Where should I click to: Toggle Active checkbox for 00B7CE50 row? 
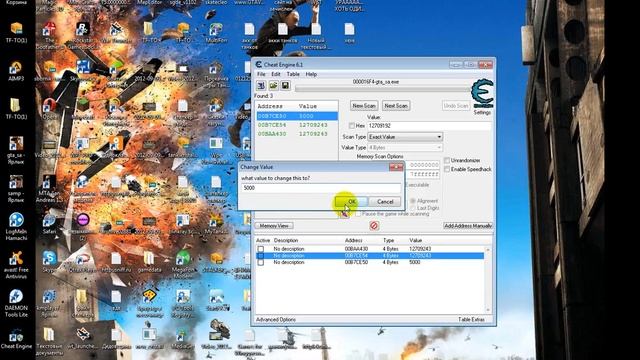(x=261, y=262)
